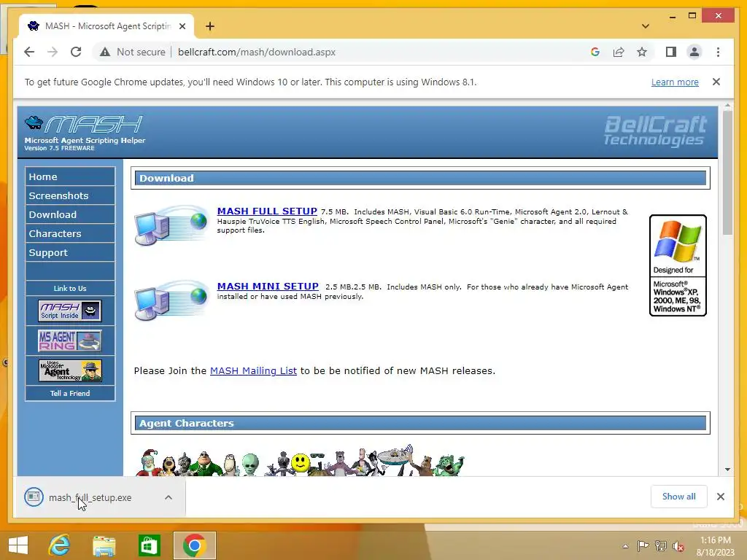Open Characters in sidebar menu
This screenshot has width=747, height=560.
click(x=70, y=234)
